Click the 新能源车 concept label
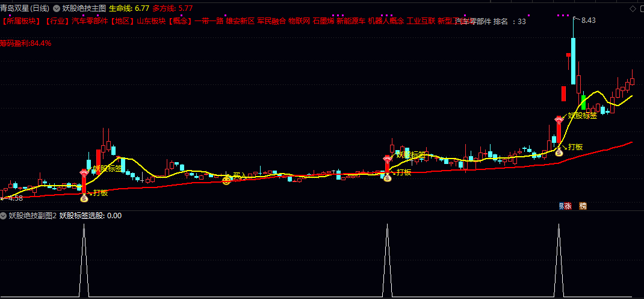Screen dimensions: 644x299 tap(351, 21)
